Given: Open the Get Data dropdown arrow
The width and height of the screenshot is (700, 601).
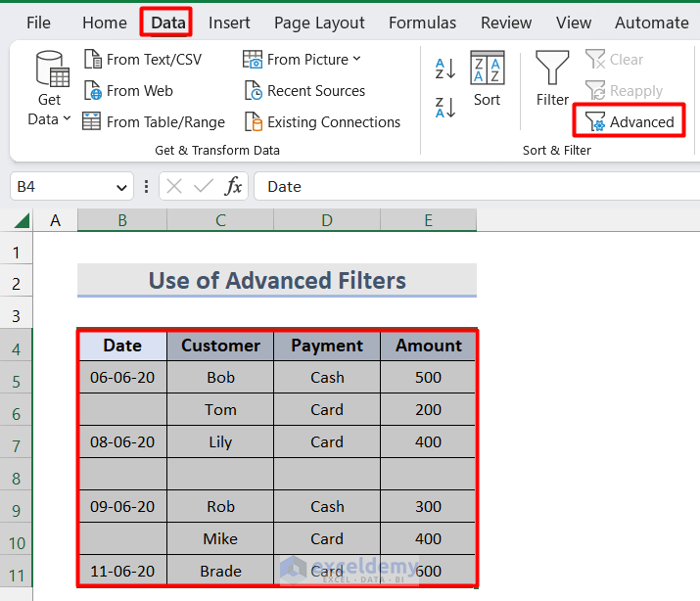Looking at the screenshot, I should (67, 119).
